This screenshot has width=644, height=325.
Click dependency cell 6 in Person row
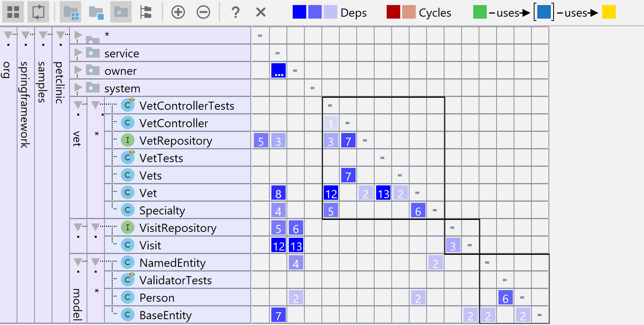[505, 298]
